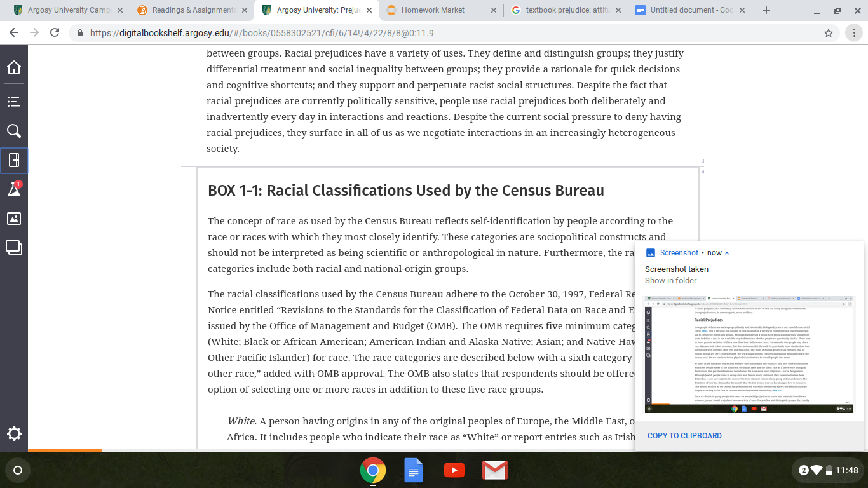Viewport: 868px width, 488px height.
Task: Close the Argosy University: Prejudice tab
Action: [369, 10]
